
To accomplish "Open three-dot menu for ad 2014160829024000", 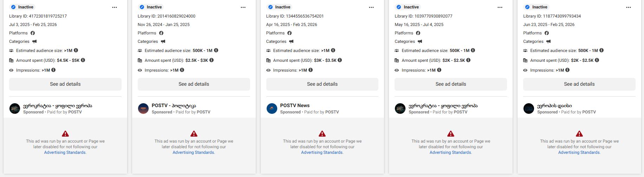I will (243, 7).
